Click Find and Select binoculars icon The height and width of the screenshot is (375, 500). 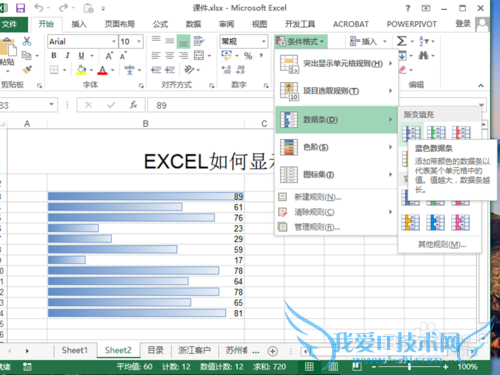423,55
